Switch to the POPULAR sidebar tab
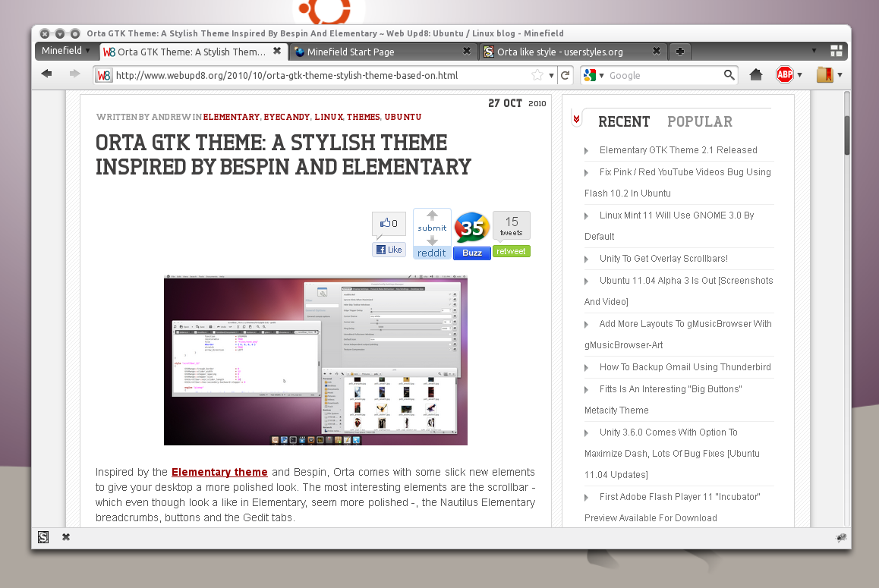The image size is (879, 588). pyautogui.click(x=700, y=121)
